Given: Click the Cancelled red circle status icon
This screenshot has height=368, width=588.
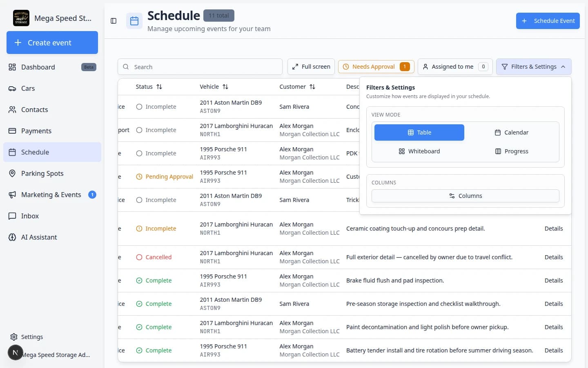Looking at the screenshot, I should (x=139, y=257).
